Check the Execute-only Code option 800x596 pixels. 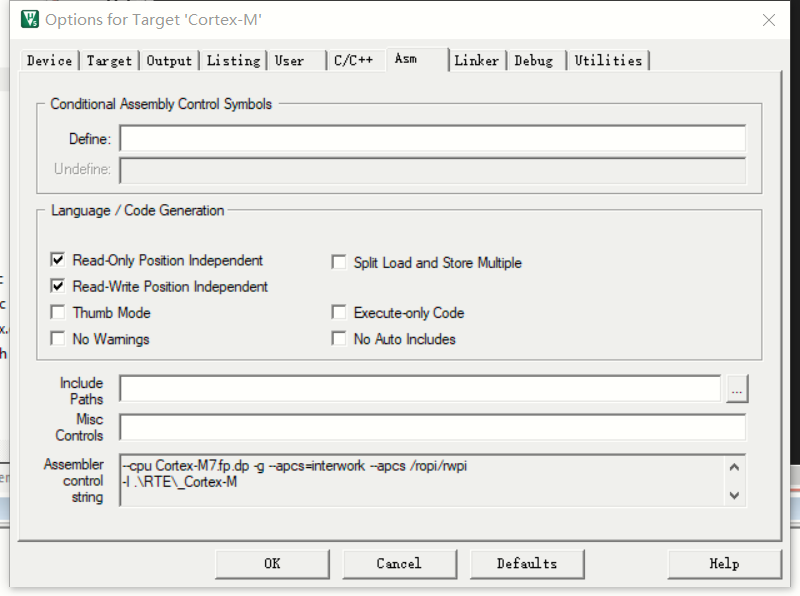339,312
